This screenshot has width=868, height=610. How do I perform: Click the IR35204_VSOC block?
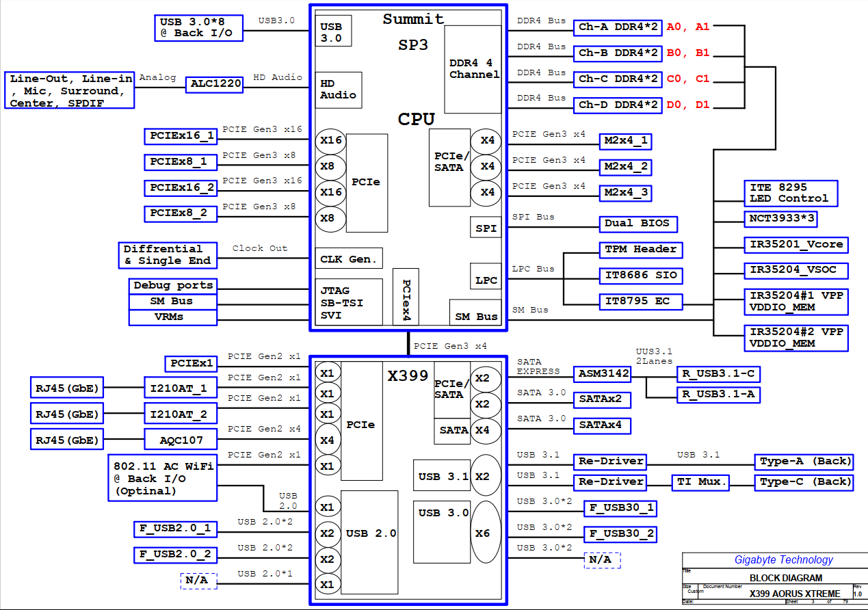[797, 271]
